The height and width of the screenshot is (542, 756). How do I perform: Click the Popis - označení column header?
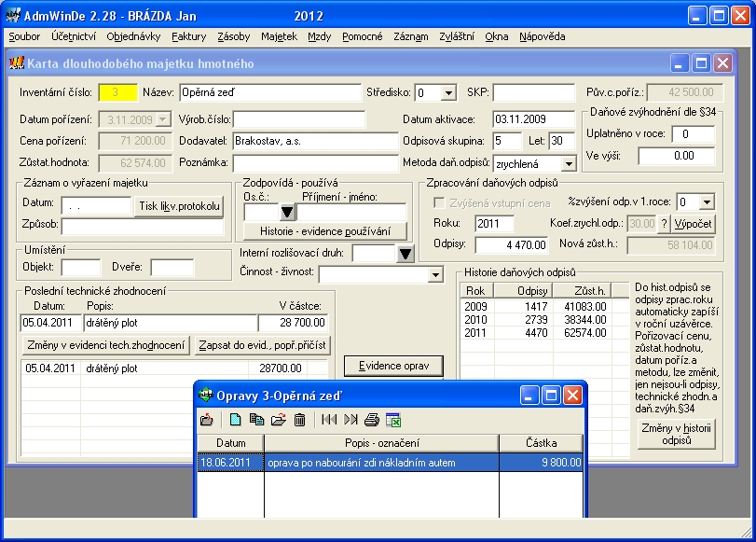(382, 442)
